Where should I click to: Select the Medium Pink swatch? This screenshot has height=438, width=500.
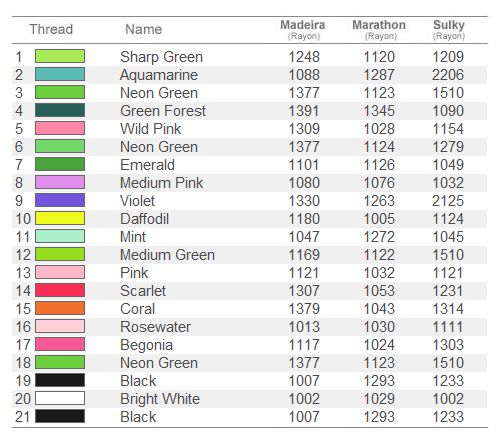tap(60, 182)
